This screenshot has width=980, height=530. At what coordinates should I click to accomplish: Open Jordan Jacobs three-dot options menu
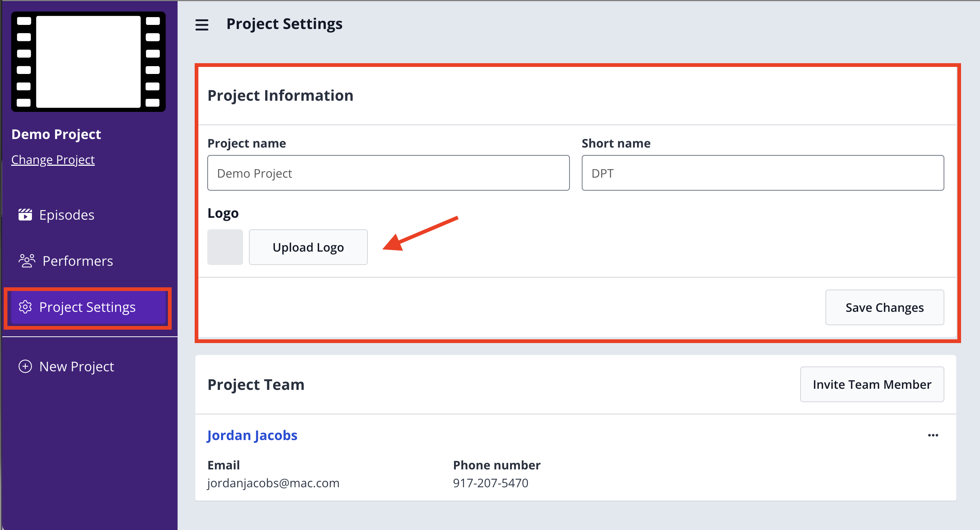933,435
